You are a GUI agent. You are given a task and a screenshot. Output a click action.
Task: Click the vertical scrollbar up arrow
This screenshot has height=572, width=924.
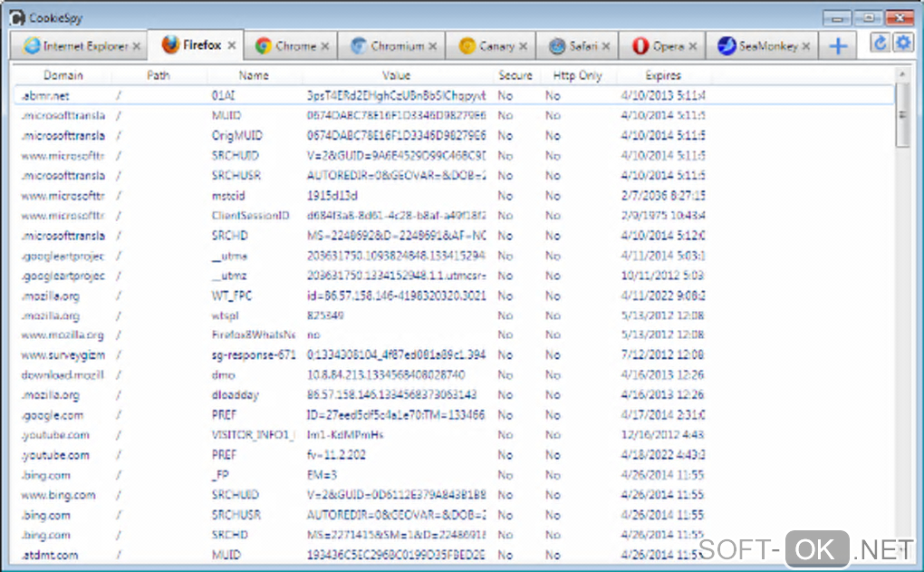902,74
